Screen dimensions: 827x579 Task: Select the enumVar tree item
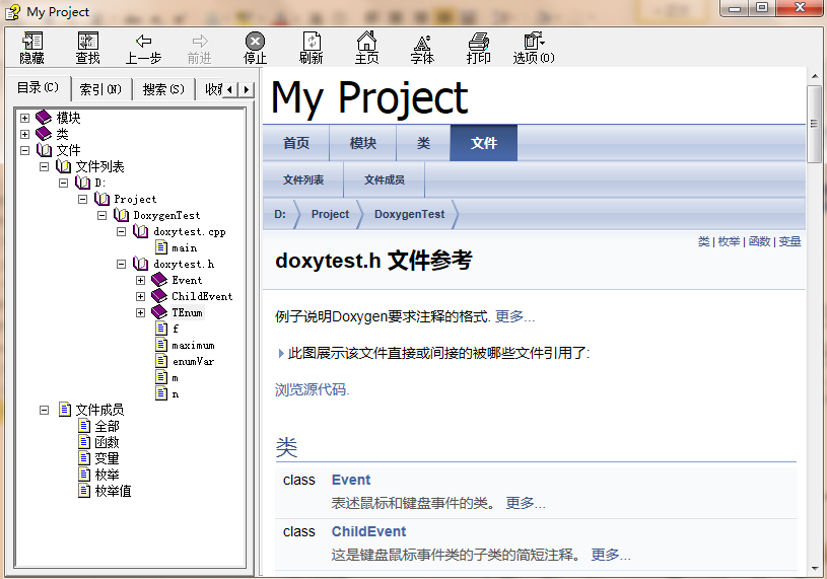pos(193,361)
